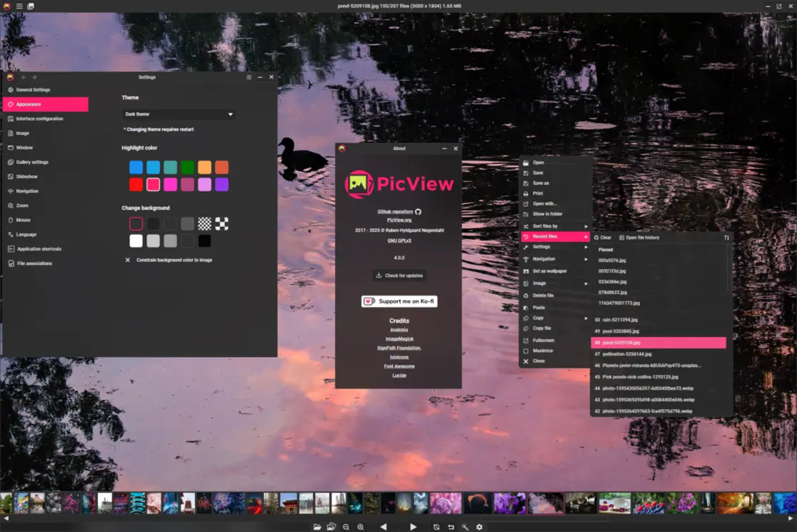Click the rotate image icon in bottom toolbar
The image size is (797, 532).
436,526
